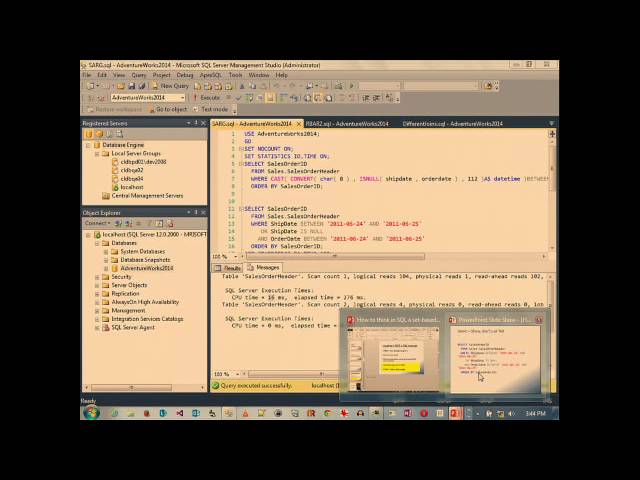Expand the Security folder

click(97, 277)
